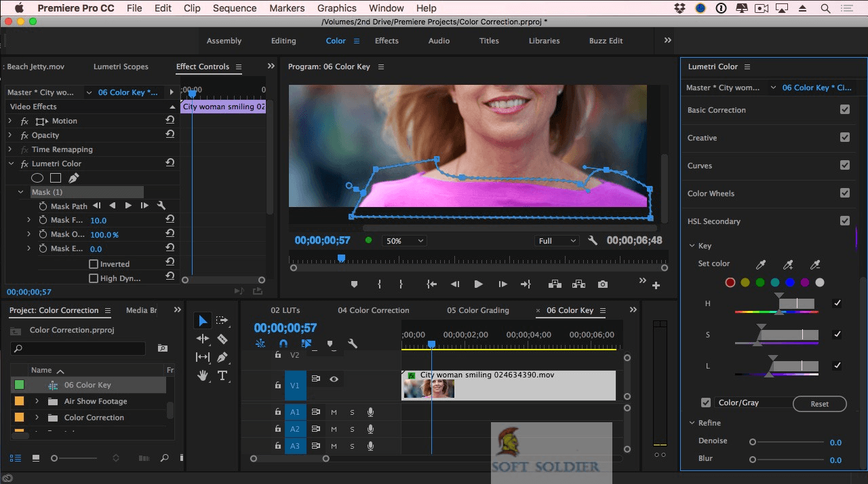Pick the Razor tool
The image size is (868, 484).
tap(222, 339)
